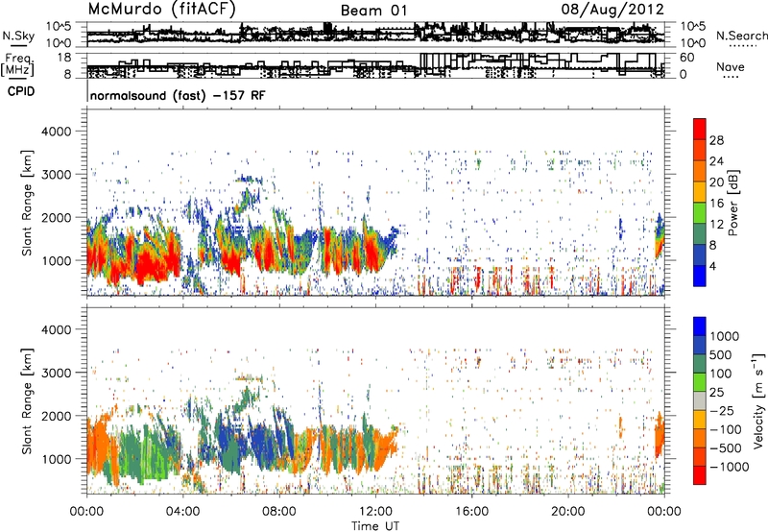The width and height of the screenshot is (768, 532).
Task: Click the orange velocity patch near 12:30
Action: point(386,446)
